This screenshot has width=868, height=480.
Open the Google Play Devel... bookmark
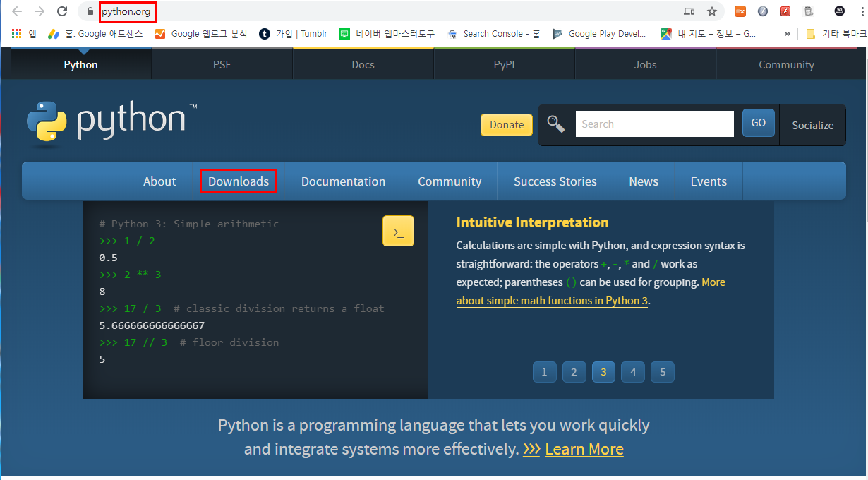coord(600,33)
